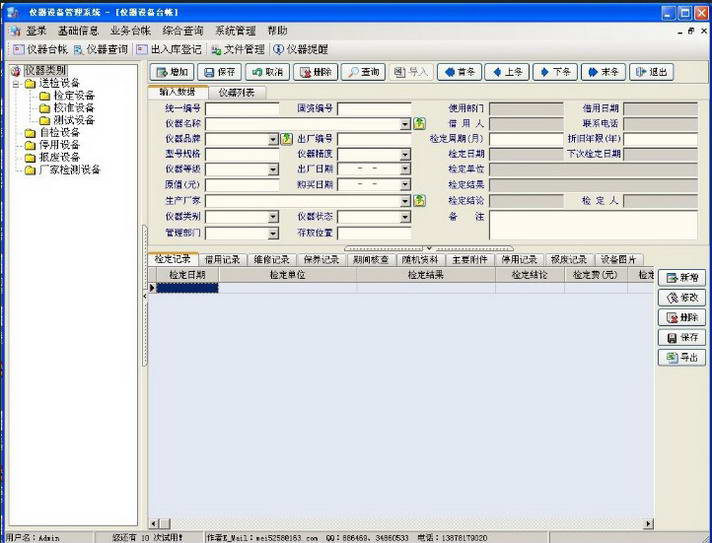Open 仪器提醒 reminder from toolbar
The image size is (712, 543).
300,48
